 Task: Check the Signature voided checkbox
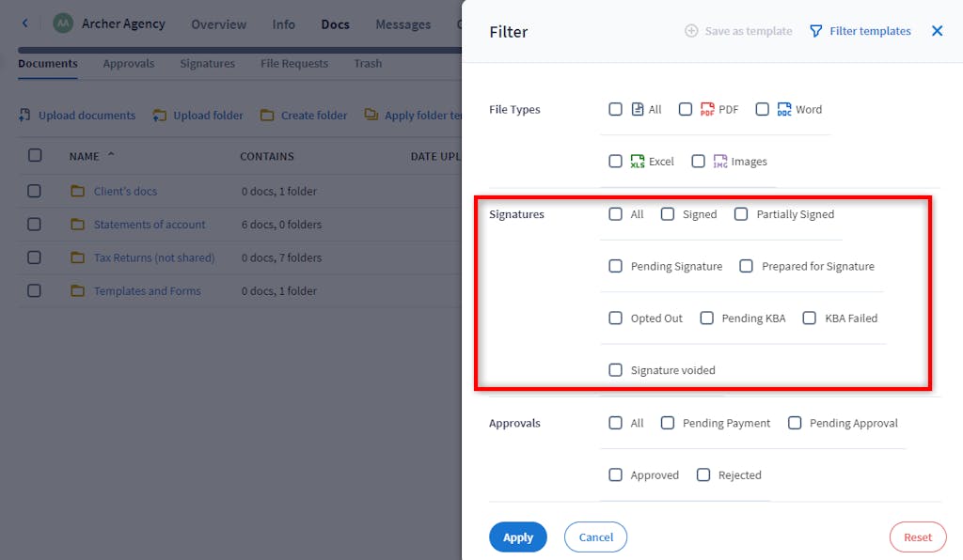615,370
